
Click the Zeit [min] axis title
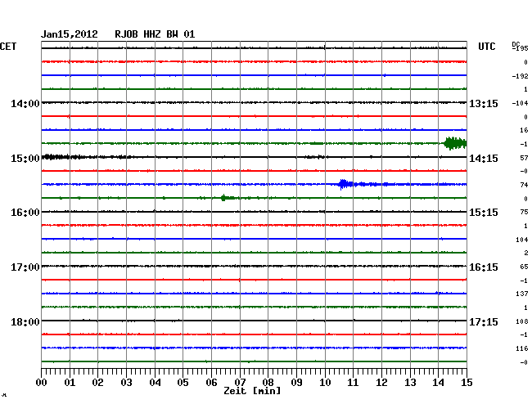click(252, 391)
